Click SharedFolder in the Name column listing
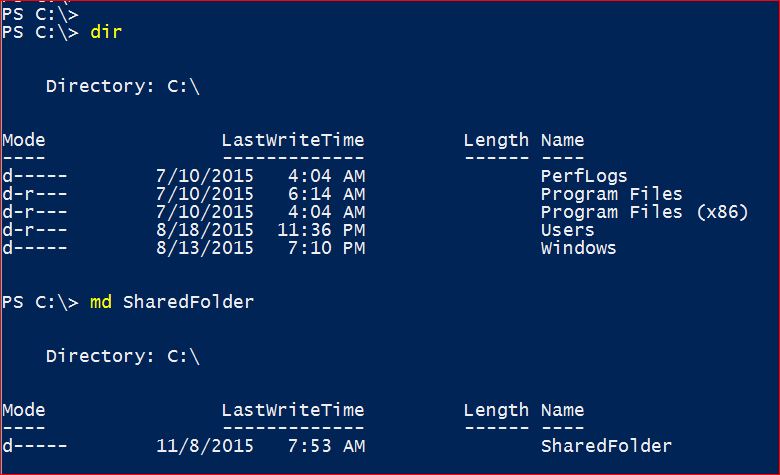The image size is (780, 475). [x=606, y=446]
